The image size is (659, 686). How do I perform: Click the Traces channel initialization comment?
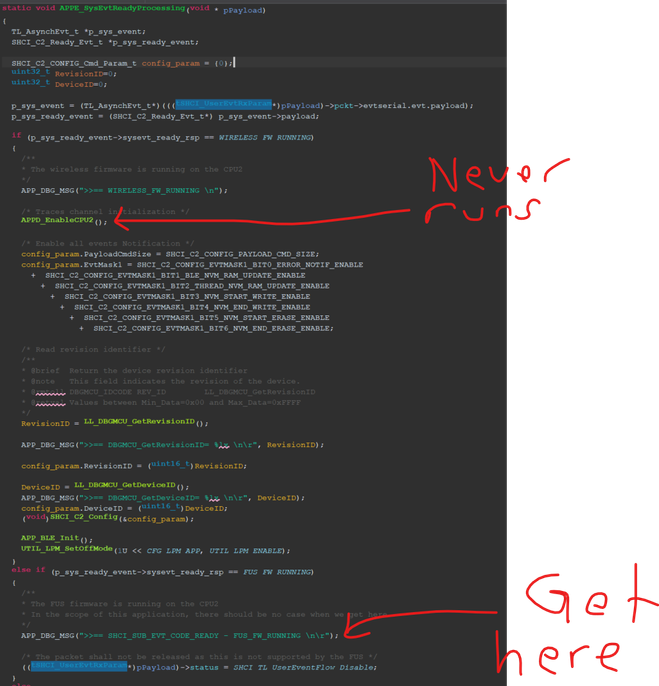105,212
